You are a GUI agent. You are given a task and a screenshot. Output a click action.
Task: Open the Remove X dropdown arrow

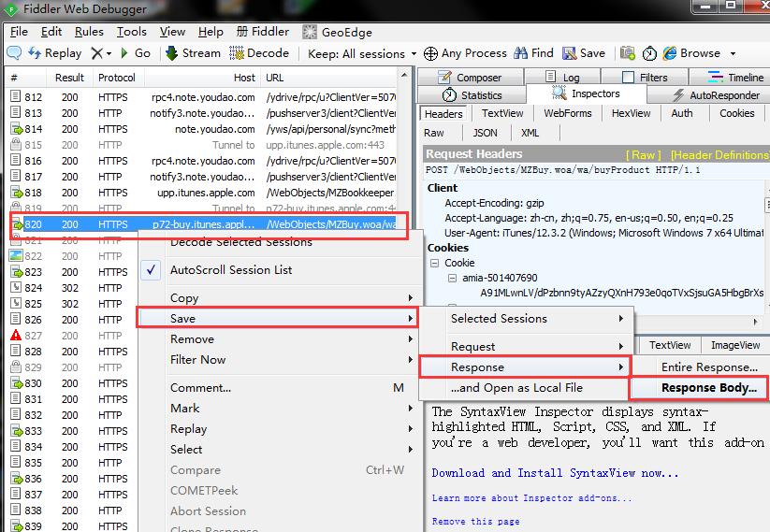point(109,53)
